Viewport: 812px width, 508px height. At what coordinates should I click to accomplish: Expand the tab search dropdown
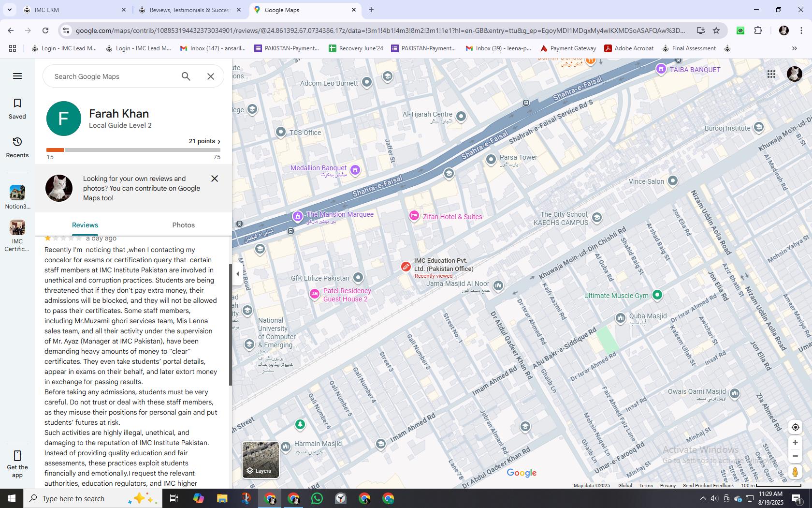pos(10,10)
